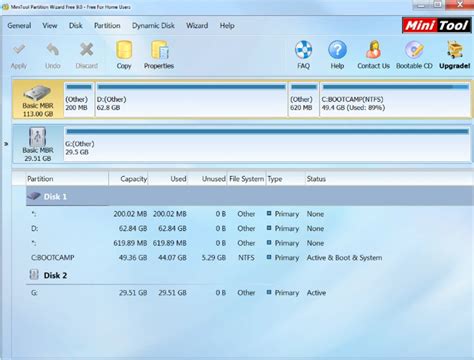Click the 200.02 MB capacity cell

pos(130,214)
